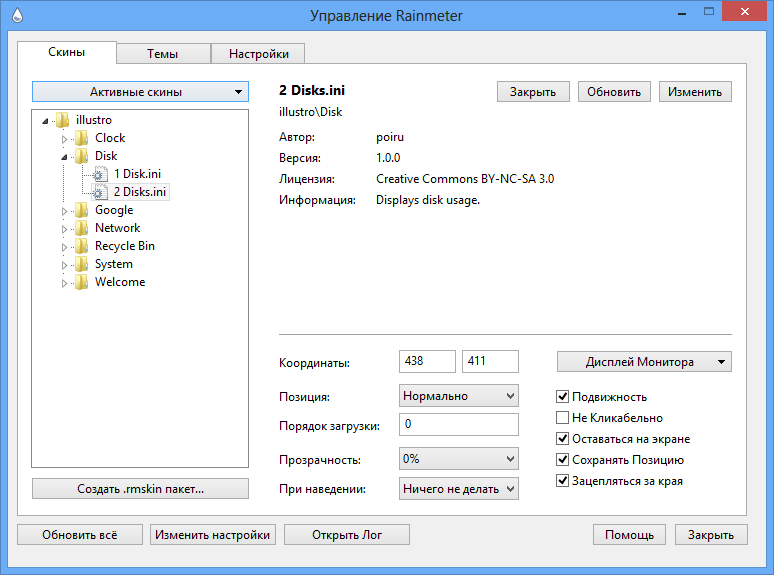
Task: Expand the Google tree node
Action: click(64, 211)
